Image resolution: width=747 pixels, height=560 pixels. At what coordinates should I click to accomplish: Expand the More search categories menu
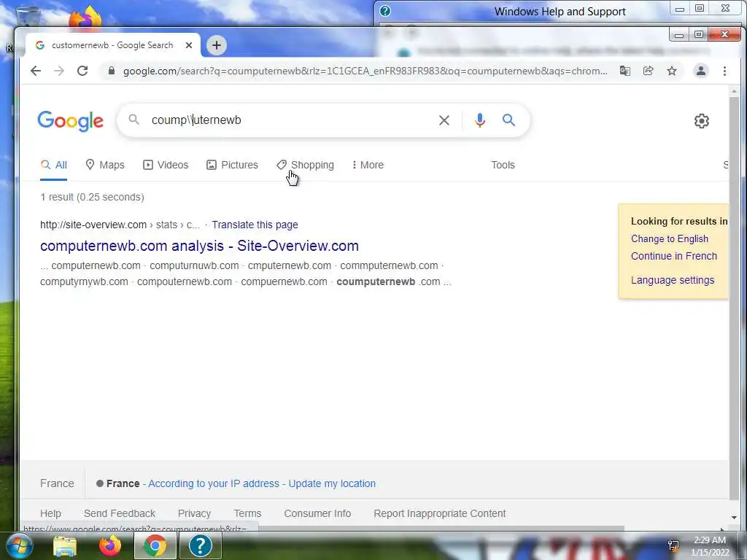[368, 165]
